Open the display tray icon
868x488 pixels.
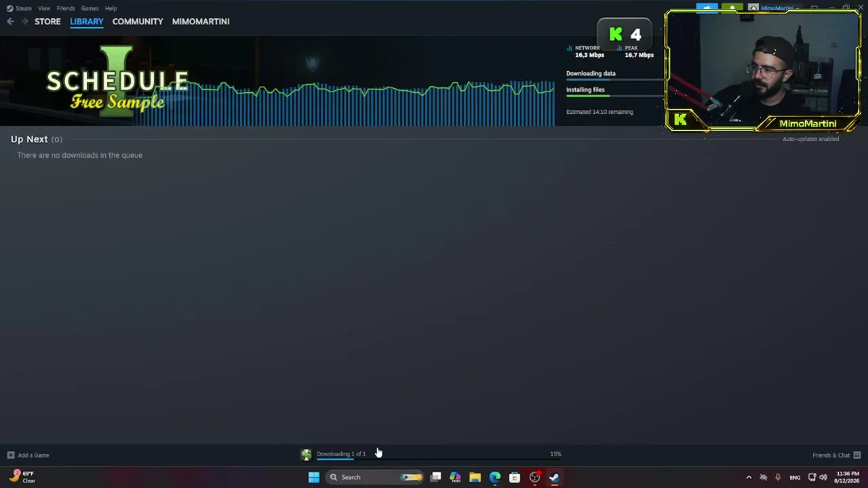(812, 477)
